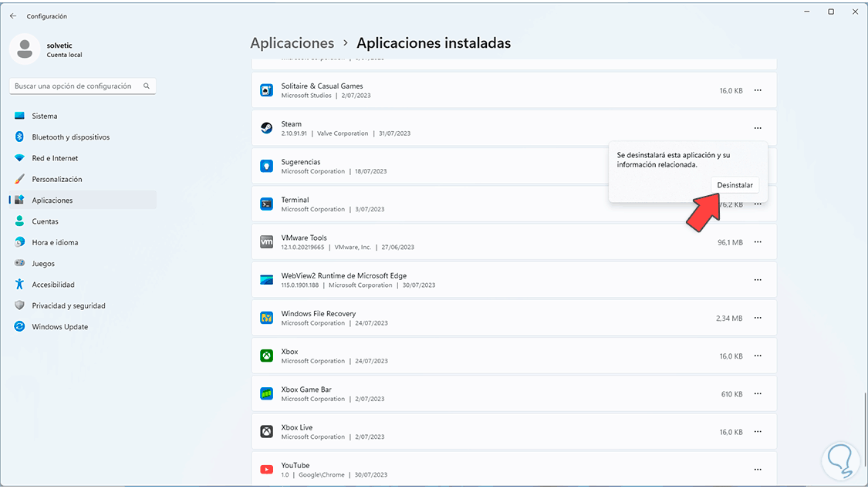Open more options for Solitaire & Casual Games
The height and width of the screenshot is (489, 868).
click(758, 90)
